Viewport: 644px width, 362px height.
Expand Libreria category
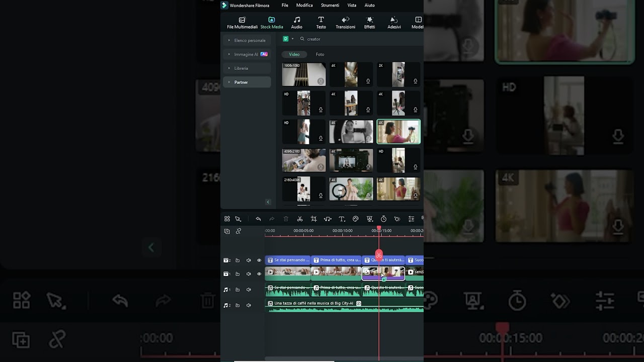[x=247, y=68]
